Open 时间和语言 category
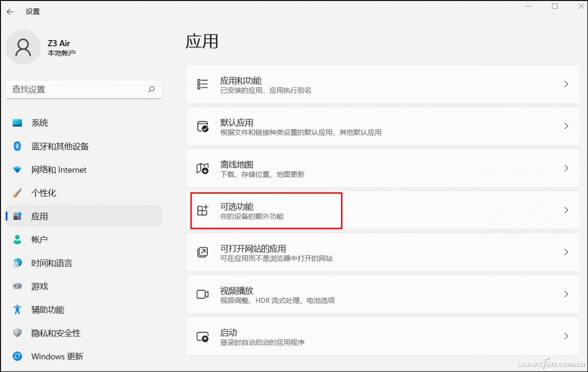 point(84,263)
